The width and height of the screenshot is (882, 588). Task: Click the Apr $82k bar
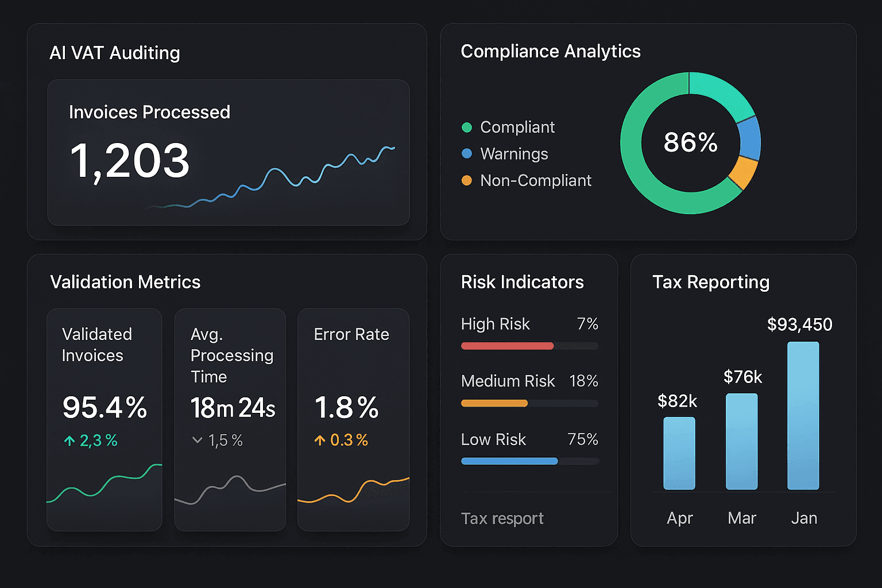[679, 453]
